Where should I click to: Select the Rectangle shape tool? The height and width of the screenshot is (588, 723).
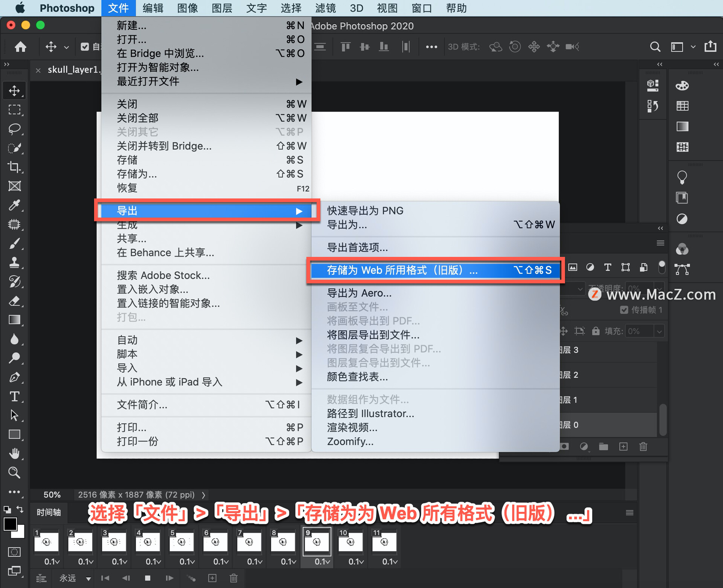[x=14, y=434]
